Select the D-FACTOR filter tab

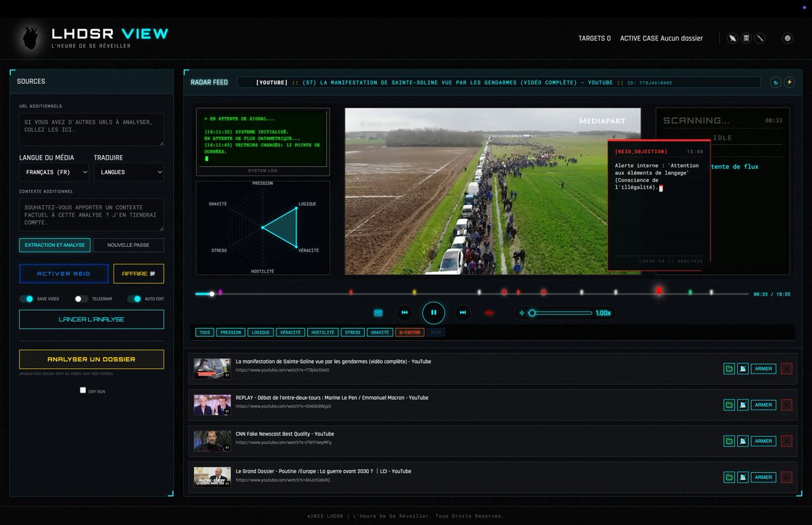click(x=409, y=332)
